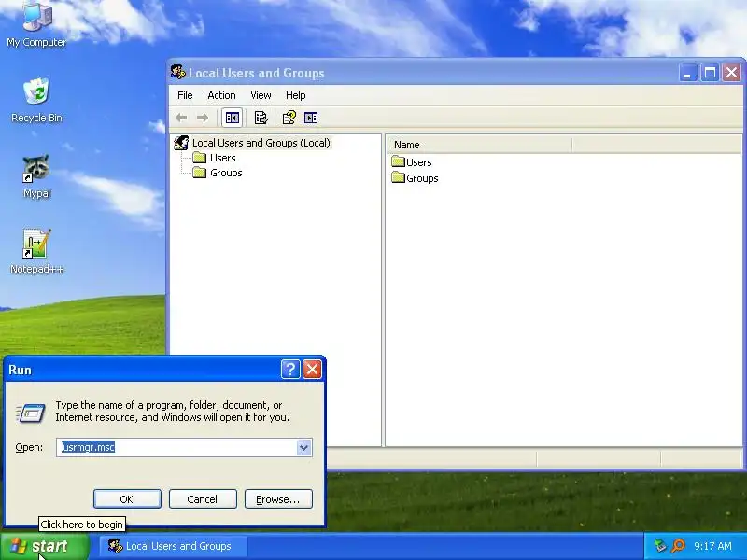Select the Users text label in the right pane
This screenshot has width=747, height=560.
pyautogui.click(x=418, y=162)
